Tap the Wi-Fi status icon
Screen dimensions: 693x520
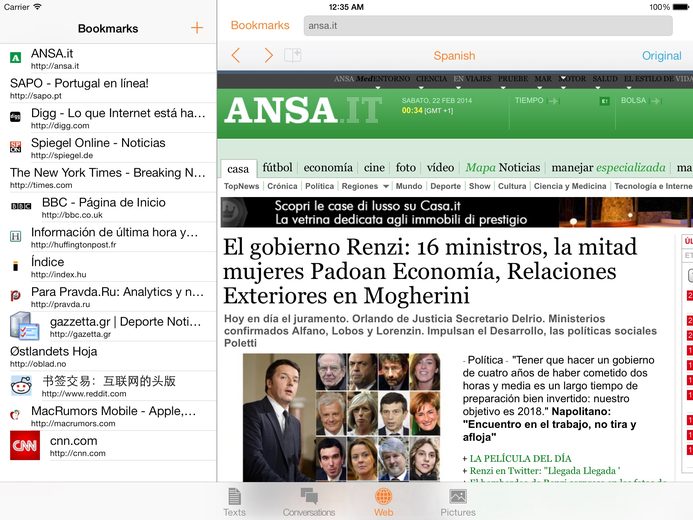click(x=38, y=7)
